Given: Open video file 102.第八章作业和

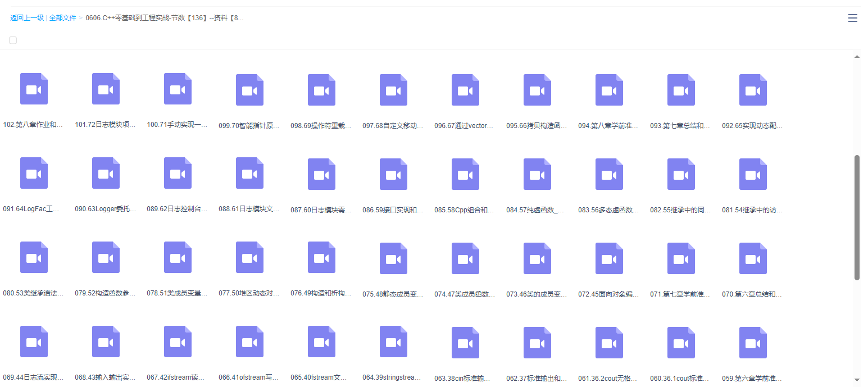Looking at the screenshot, I should (34, 89).
